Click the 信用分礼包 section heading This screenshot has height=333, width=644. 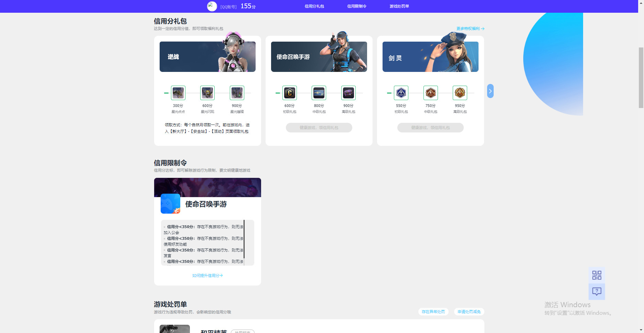170,21
